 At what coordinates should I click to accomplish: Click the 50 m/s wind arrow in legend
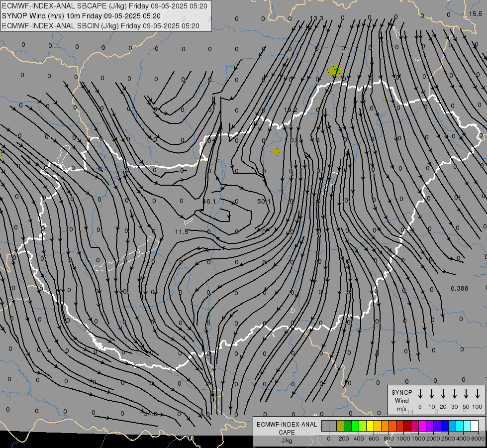click(466, 394)
